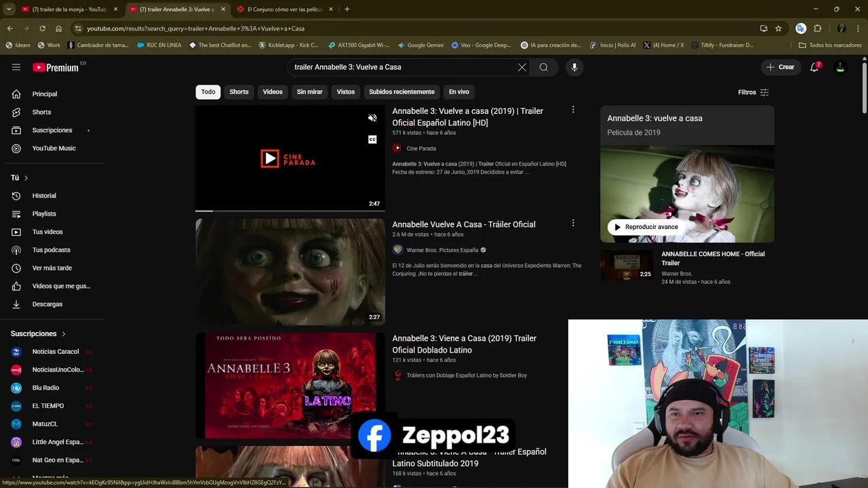The image size is (868, 488).
Task: Open Annabelle 3: Vuelve a casa Trailer Oficial title
Action: pyautogui.click(x=468, y=117)
